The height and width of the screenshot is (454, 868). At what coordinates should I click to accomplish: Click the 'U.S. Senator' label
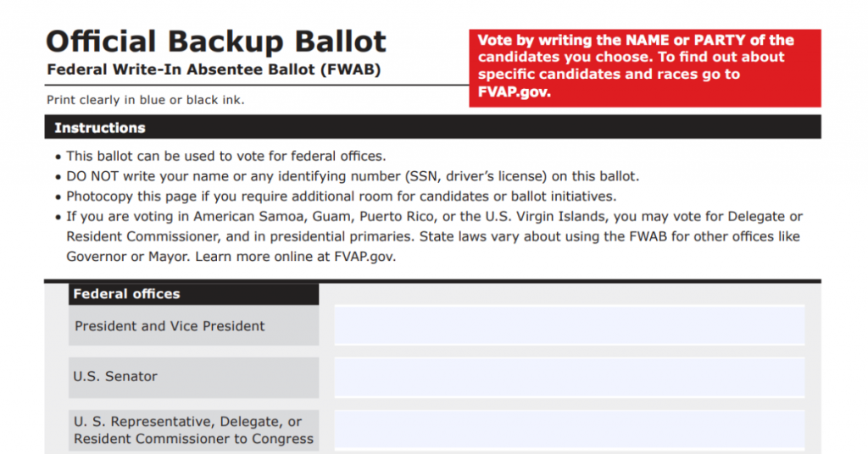[x=115, y=377]
